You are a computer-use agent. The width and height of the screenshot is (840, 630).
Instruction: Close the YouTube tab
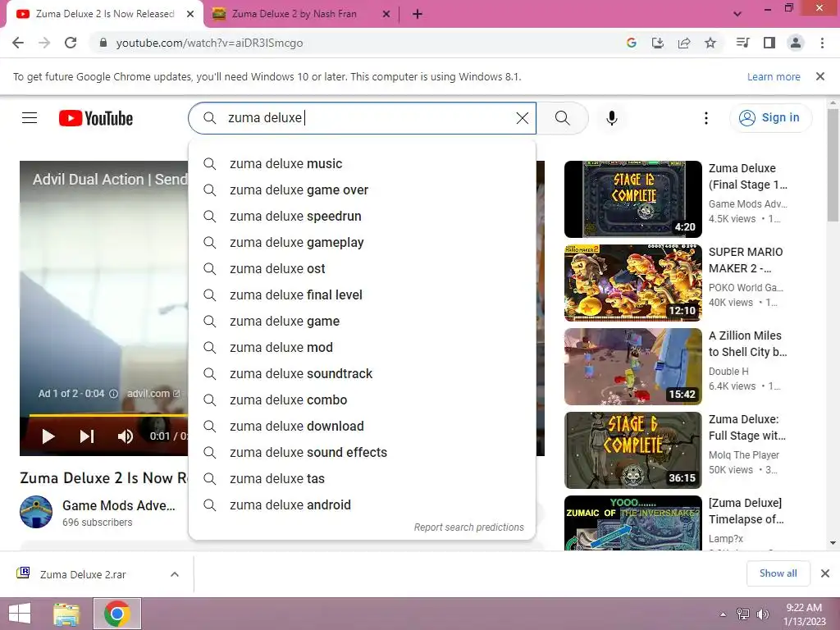[190, 15]
